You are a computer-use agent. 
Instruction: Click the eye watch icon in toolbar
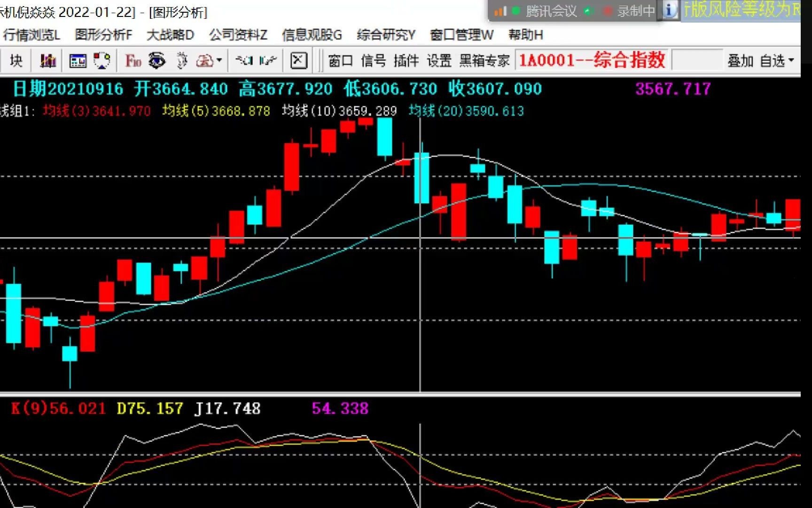(x=156, y=61)
